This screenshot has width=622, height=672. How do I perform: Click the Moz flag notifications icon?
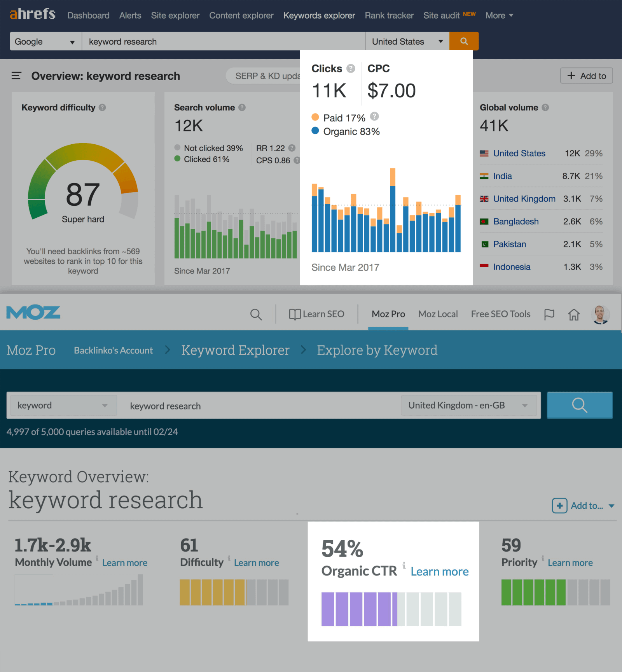549,314
